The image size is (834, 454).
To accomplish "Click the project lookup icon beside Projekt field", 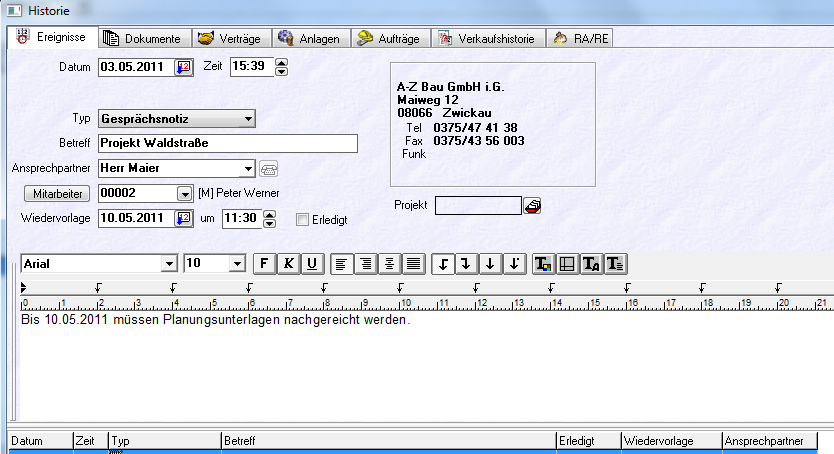I will 533,205.
